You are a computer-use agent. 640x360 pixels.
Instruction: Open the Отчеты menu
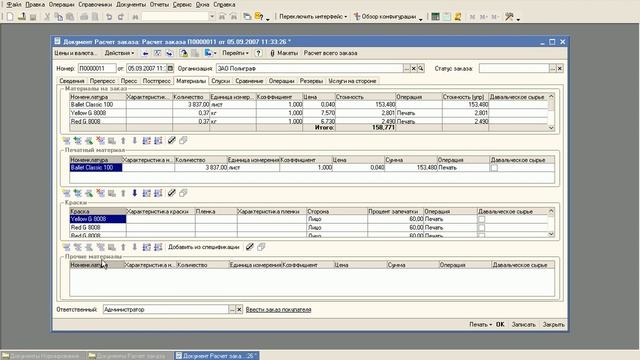[159, 4]
